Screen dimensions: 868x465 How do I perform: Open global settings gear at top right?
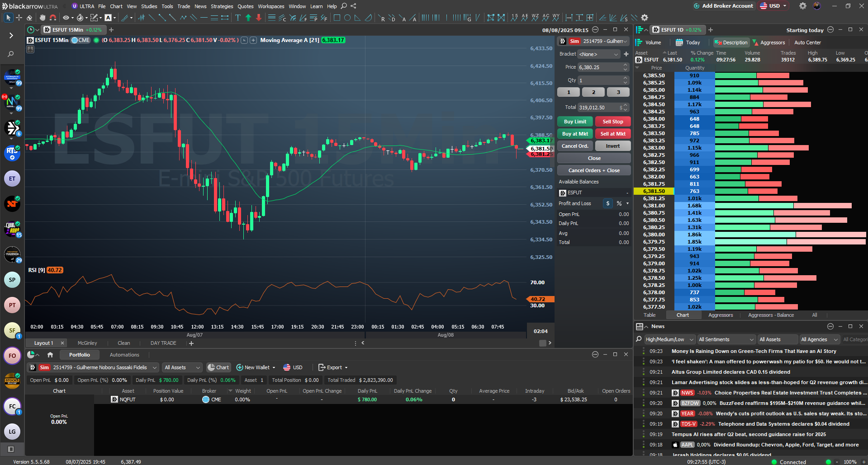802,6
